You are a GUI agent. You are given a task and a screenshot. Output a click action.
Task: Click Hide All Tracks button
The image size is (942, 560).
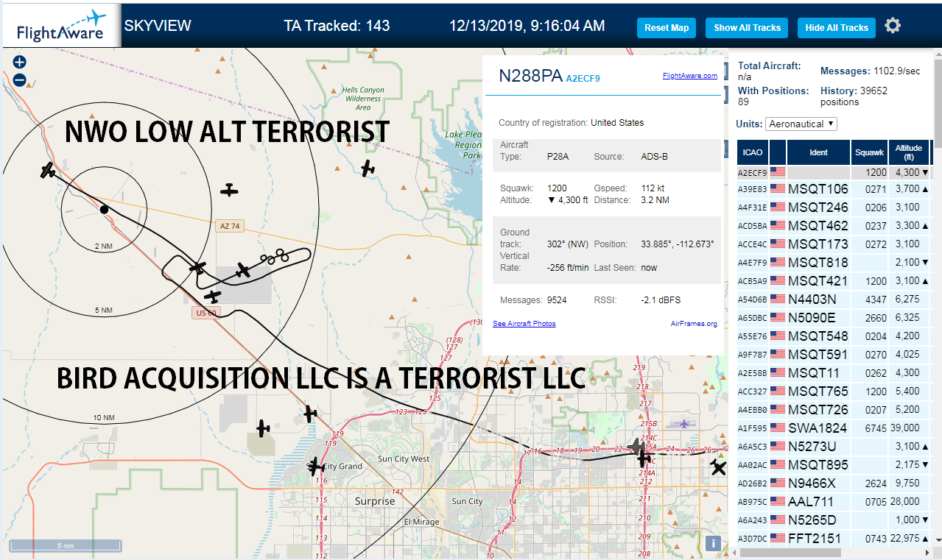click(x=837, y=28)
